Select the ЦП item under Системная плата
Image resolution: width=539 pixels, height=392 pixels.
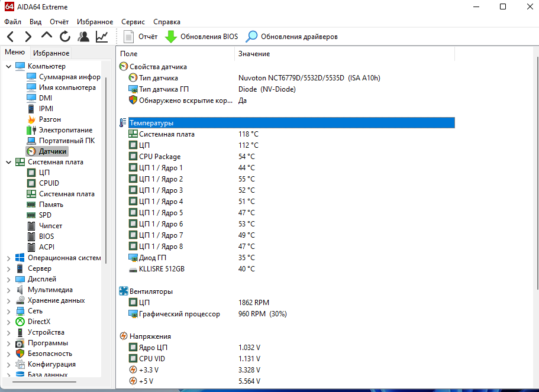[38, 173]
